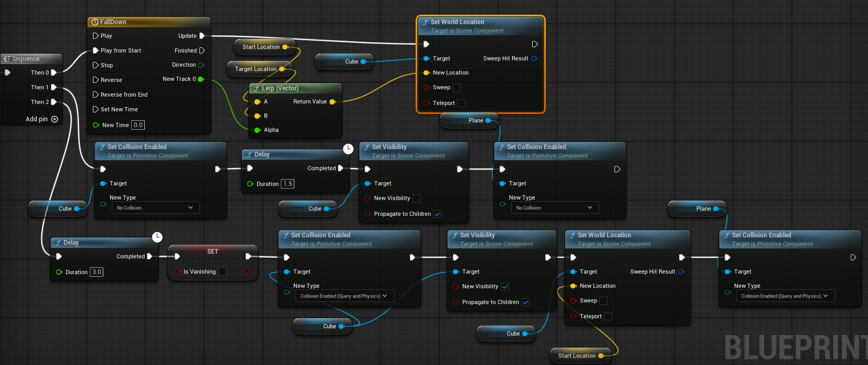The width and height of the screenshot is (868, 365).
Task: Click the Sequence node's input exec pin
Action: click(x=7, y=72)
